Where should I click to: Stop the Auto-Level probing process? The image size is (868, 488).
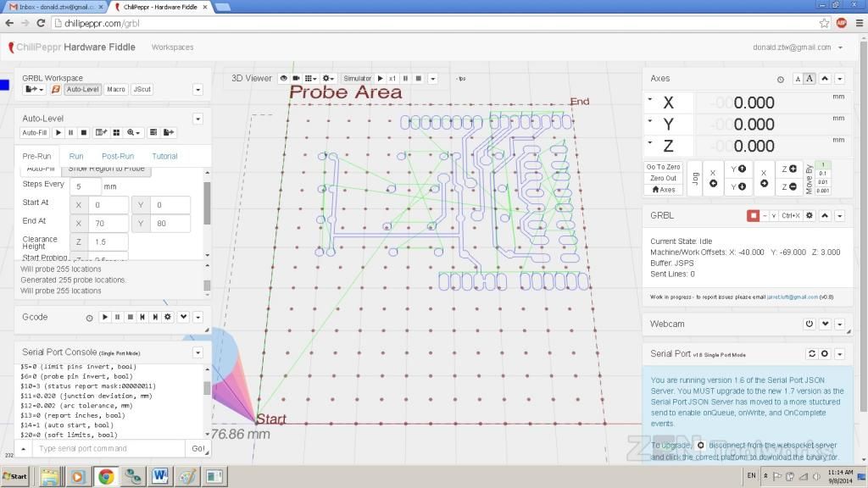pyautogui.click(x=84, y=132)
